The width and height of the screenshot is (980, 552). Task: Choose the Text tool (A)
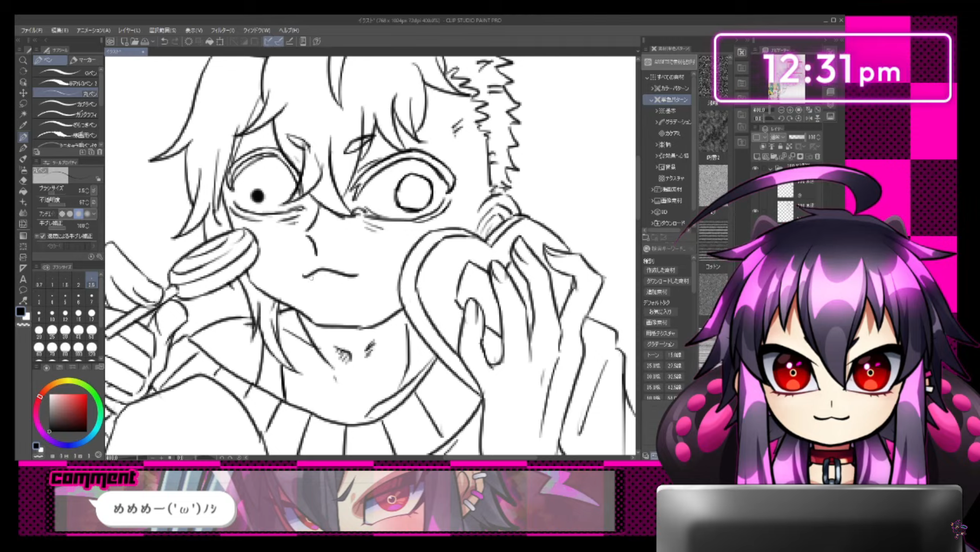pyautogui.click(x=23, y=279)
